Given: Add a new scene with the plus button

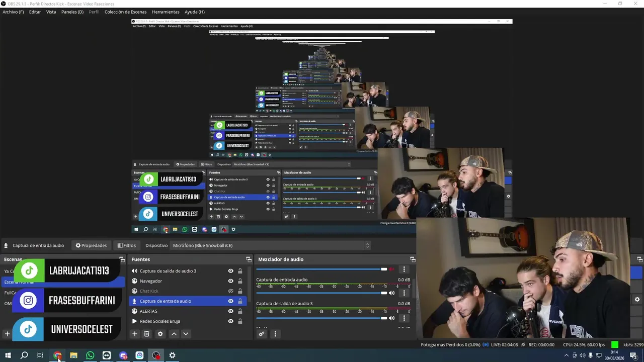Looking at the screenshot, I should (x=7, y=333).
